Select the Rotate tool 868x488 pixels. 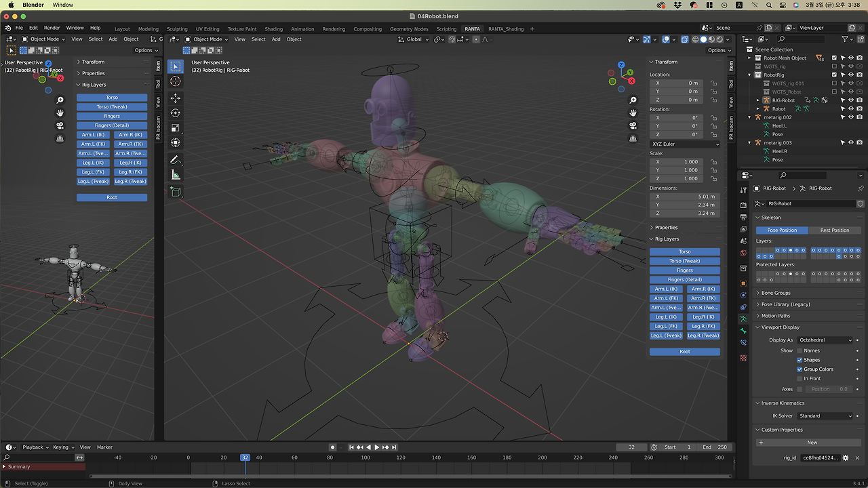176,113
